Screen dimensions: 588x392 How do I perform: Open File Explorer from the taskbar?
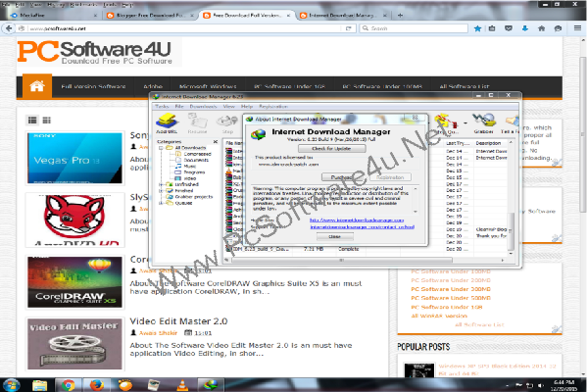pyautogui.click(x=39, y=385)
